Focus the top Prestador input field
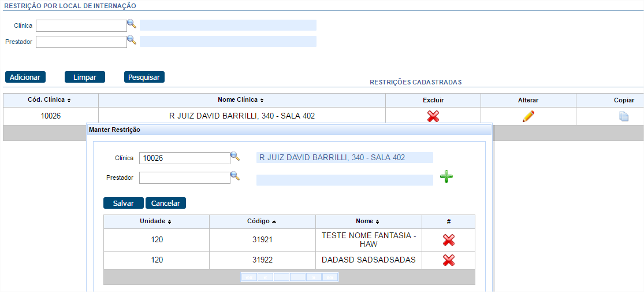This screenshot has width=644, height=292. (x=81, y=42)
